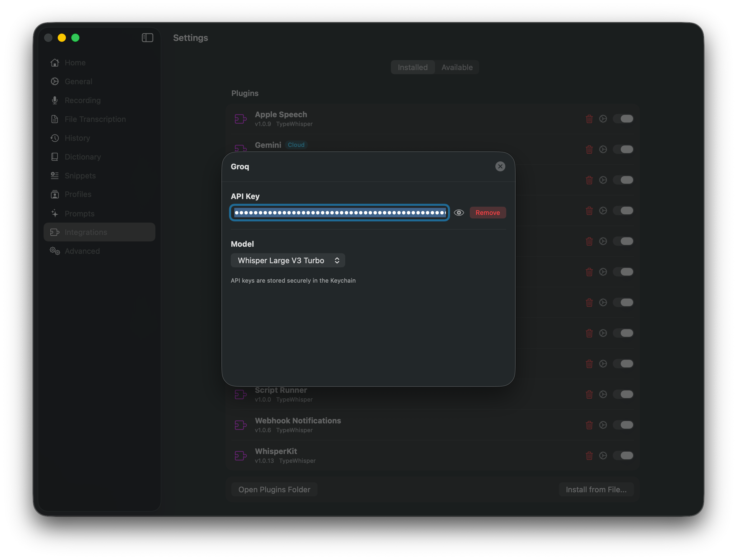Reveal API key with eye icon

coord(459,213)
